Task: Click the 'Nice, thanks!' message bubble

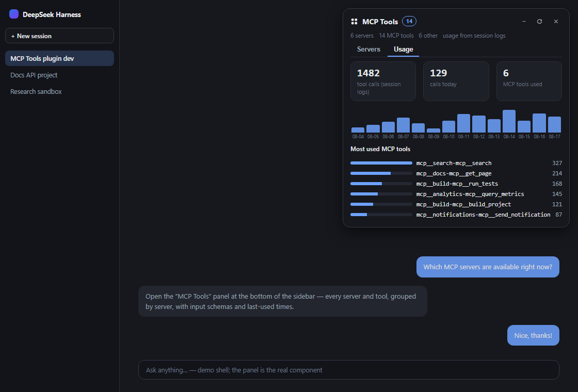Action: (533, 335)
